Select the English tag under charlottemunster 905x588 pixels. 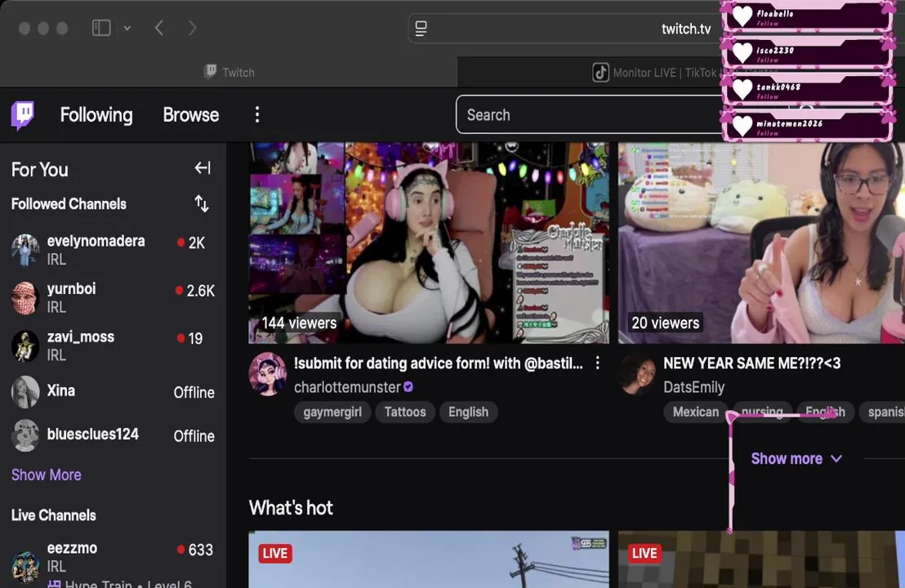click(x=468, y=412)
